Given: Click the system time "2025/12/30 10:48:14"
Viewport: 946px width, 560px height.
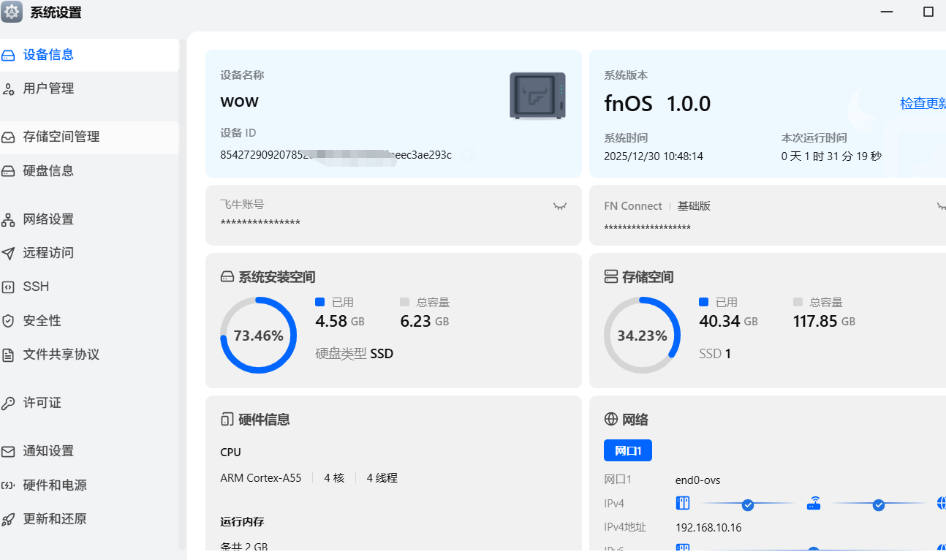Looking at the screenshot, I should 654,156.
